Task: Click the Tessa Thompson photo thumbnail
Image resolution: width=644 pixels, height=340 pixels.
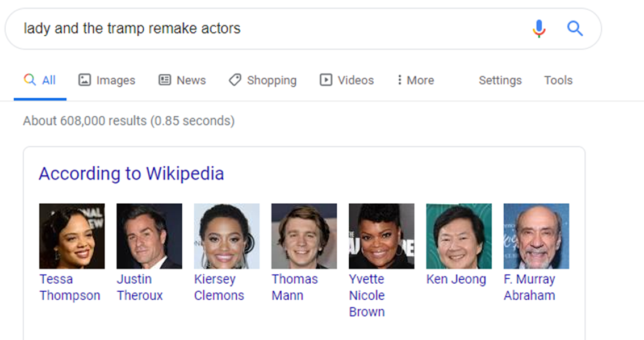Action: point(72,236)
